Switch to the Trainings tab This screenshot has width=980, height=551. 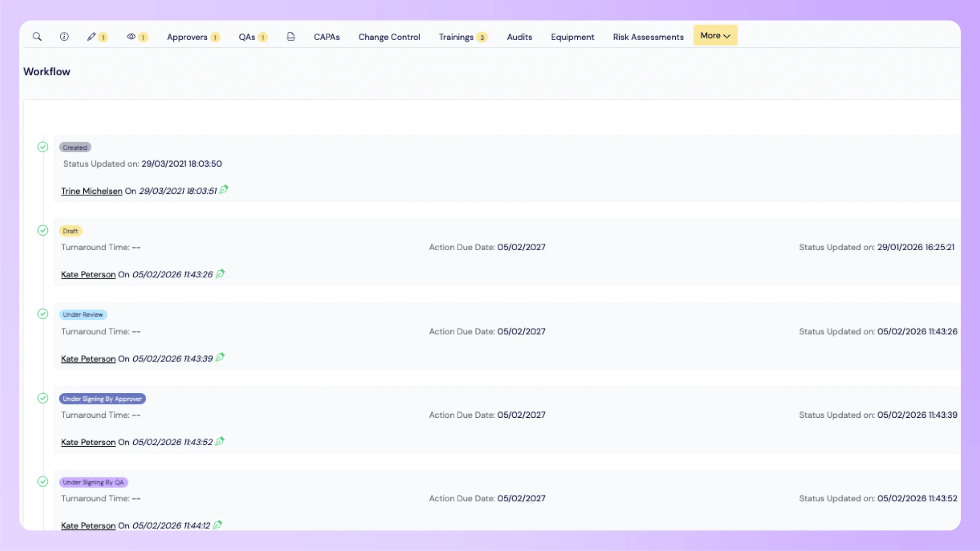coord(456,37)
